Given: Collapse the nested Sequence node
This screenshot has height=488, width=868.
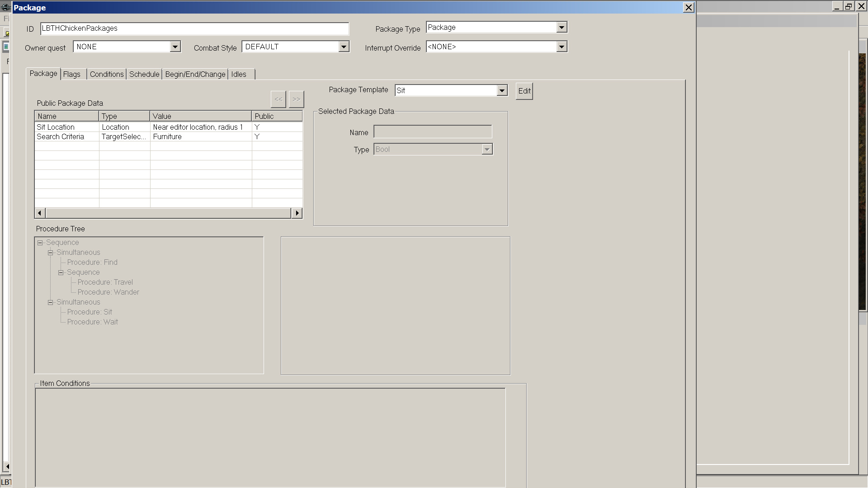Looking at the screenshot, I should [x=61, y=272].
